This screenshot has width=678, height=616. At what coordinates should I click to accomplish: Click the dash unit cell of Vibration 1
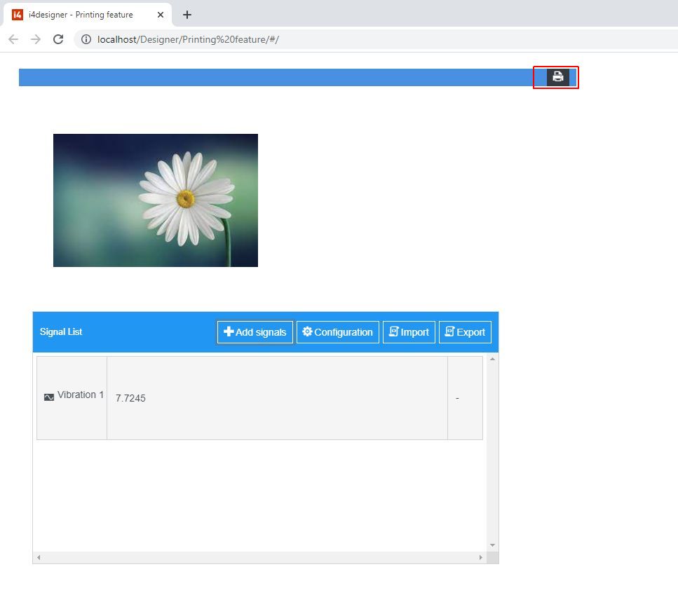(x=465, y=398)
